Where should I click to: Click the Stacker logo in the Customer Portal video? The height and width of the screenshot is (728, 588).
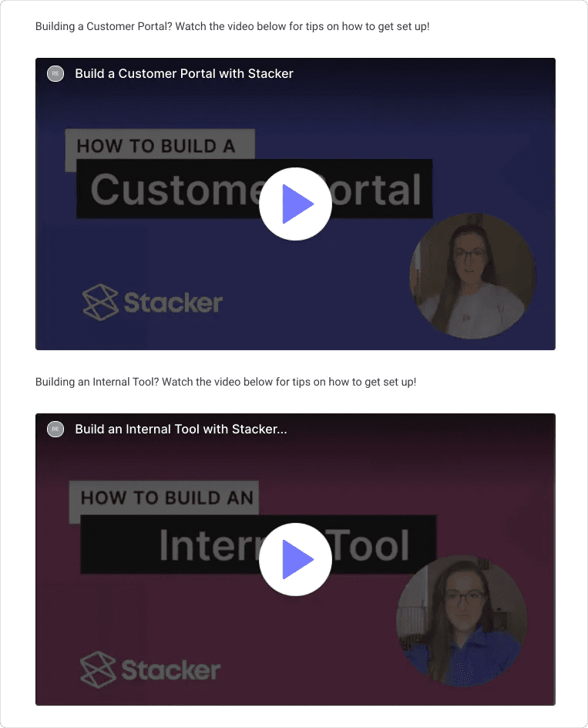tap(153, 302)
